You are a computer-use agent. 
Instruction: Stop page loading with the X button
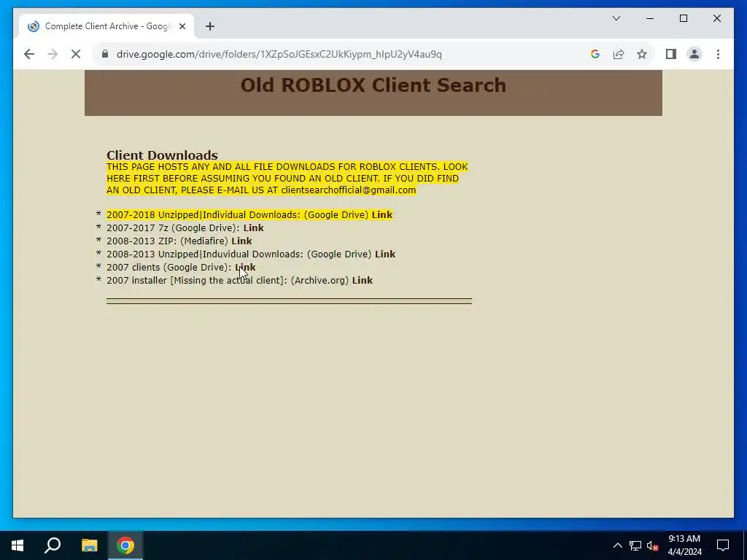tap(76, 54)
